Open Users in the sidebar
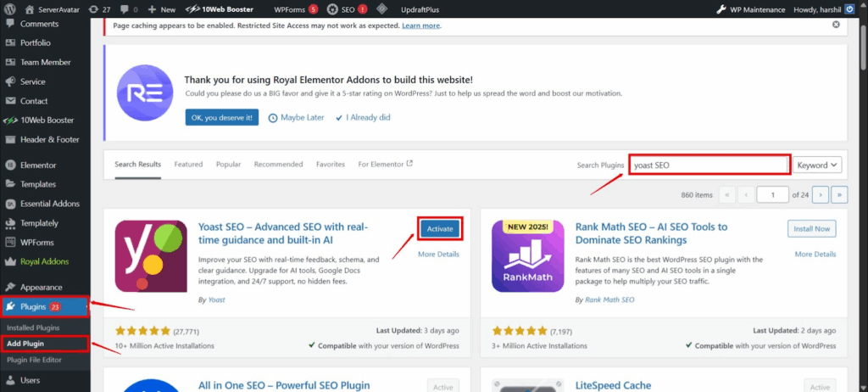The width and height of the screenshot is (868, 392). point(30,380)
